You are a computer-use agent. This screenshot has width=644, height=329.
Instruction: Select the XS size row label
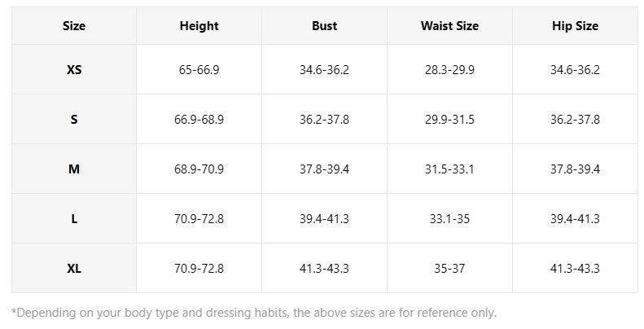click(x=74, y=69)
